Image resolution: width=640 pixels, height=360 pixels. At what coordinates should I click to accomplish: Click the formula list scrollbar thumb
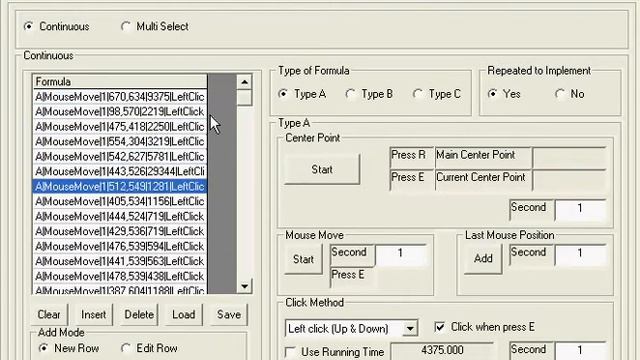point(244,98)
